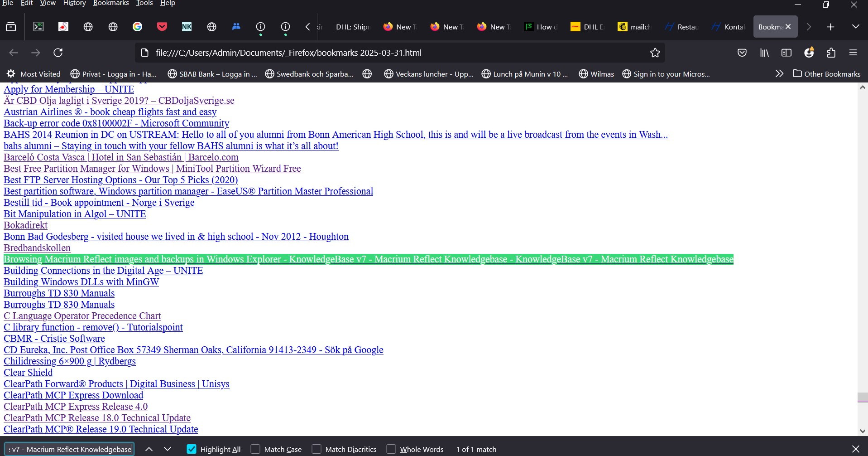Reload the current page
Screen dimensions: 868x456
coord(58,53)
